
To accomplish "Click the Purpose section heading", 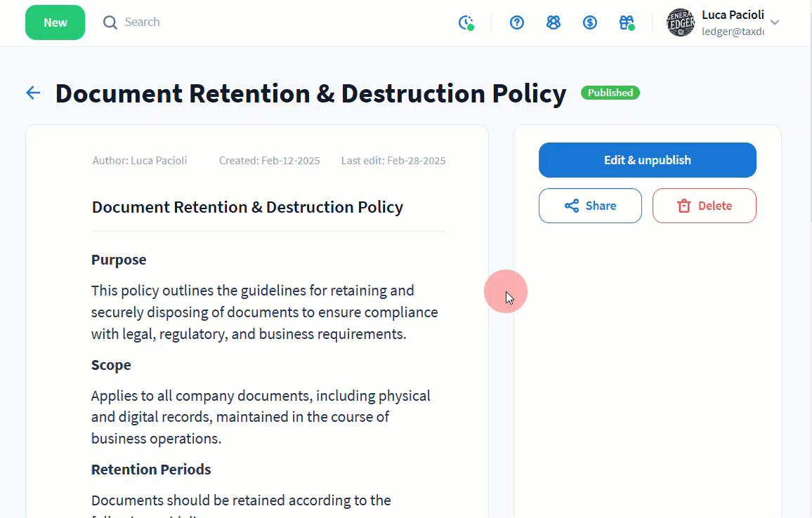I will tap(119, 260).
